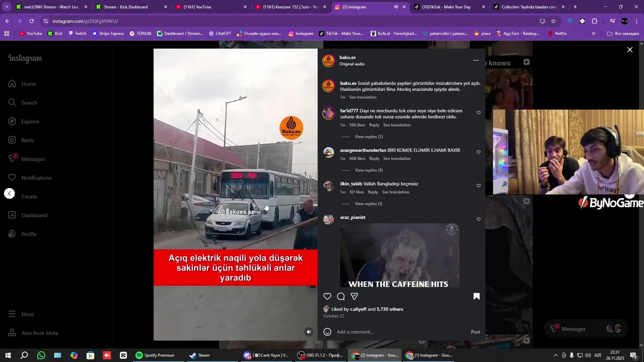Expand View replies (9)
644x362 pixels.
[369, 170]
